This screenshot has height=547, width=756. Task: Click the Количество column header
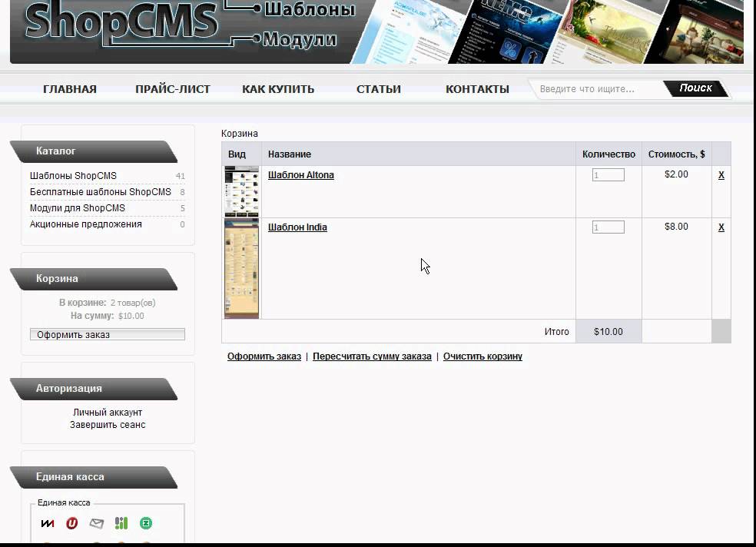pos(608,154)
